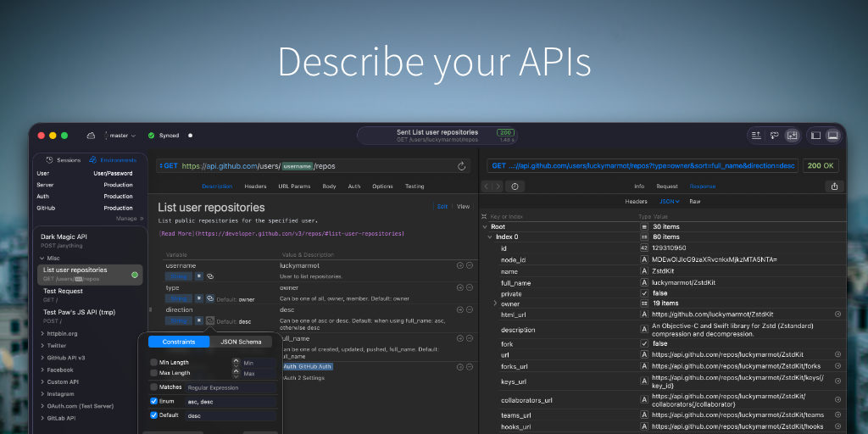Collapse the Misc group in sidebar
Screen dimensions: 868x434
click(x=42, y=259)
